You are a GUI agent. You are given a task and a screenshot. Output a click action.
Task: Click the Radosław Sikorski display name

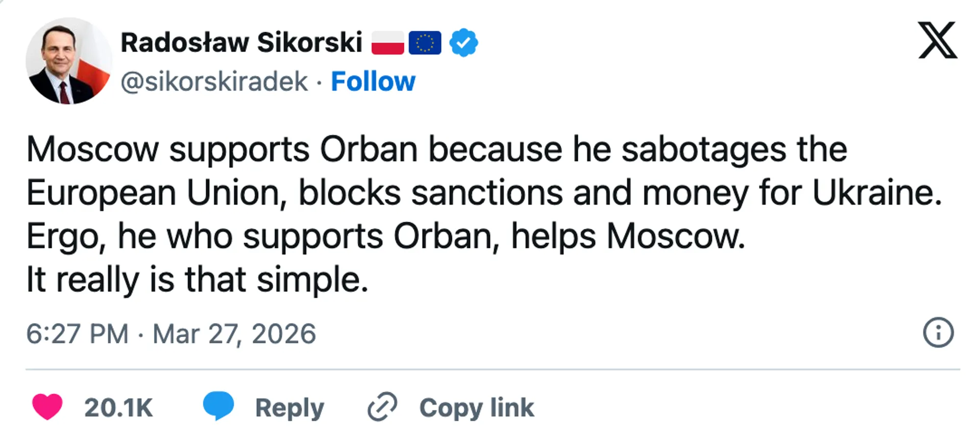pos(241,42)
